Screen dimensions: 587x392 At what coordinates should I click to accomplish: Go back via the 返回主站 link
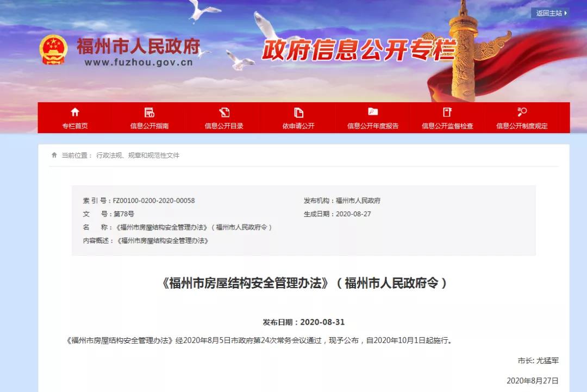coord(548,13)
